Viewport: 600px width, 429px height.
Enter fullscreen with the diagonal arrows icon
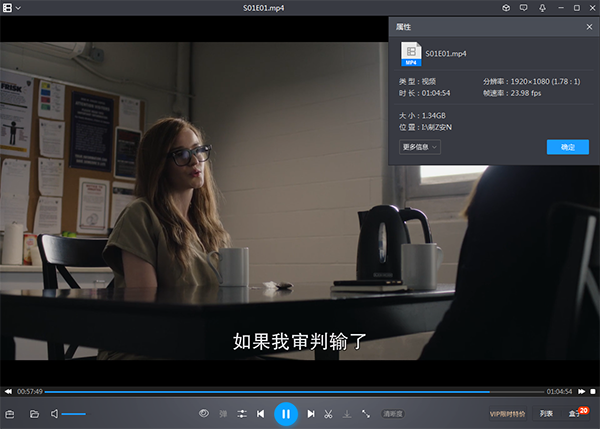pyautogui.click(x=366, y=414)
